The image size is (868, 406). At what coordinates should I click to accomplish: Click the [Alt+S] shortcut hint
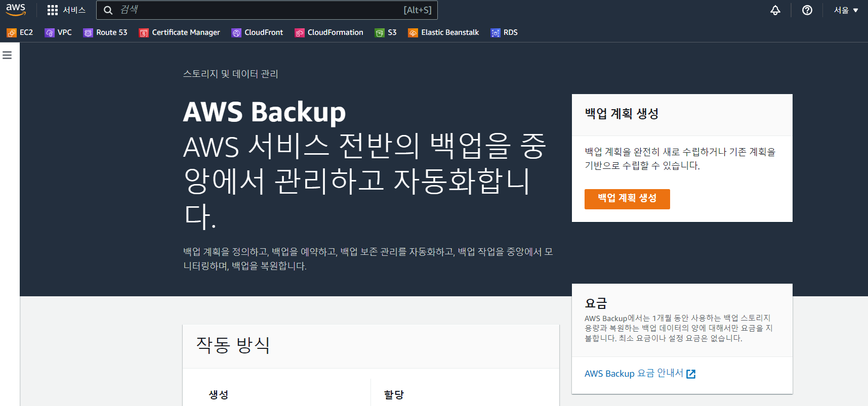point(418,10)
